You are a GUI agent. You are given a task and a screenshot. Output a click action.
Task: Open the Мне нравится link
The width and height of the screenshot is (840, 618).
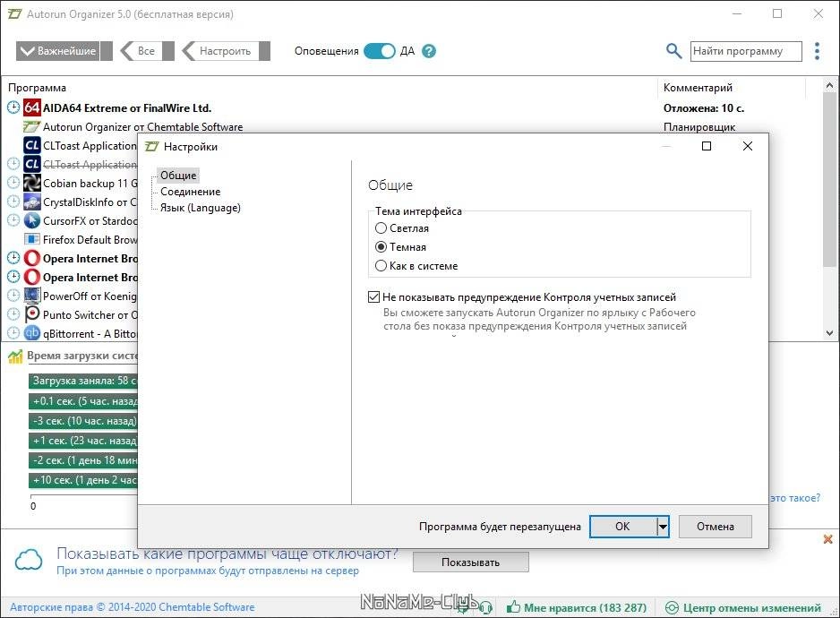pyautogui.click(x=585, y=607)
